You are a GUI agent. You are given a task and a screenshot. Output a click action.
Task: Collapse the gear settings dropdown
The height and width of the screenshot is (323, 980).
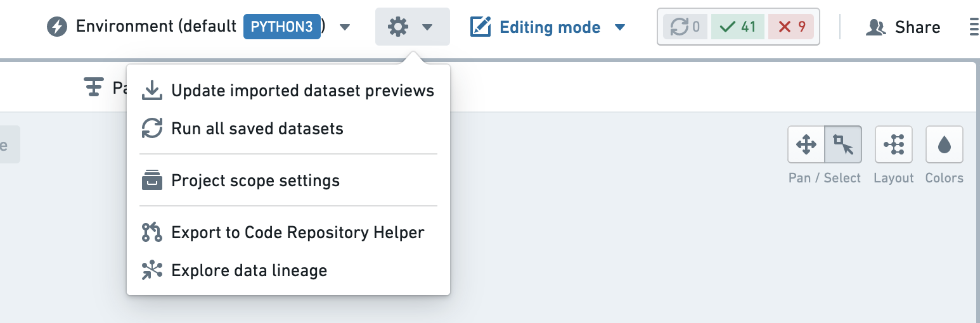[x=413, y=27]
